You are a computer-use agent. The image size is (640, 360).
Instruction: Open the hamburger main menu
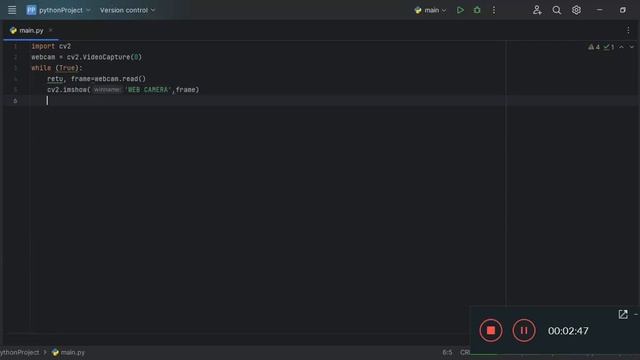(x=12, y=10)
